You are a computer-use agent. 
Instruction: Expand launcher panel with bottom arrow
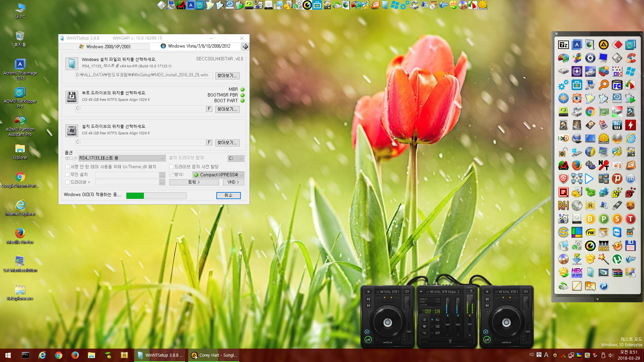pos(597,299)
